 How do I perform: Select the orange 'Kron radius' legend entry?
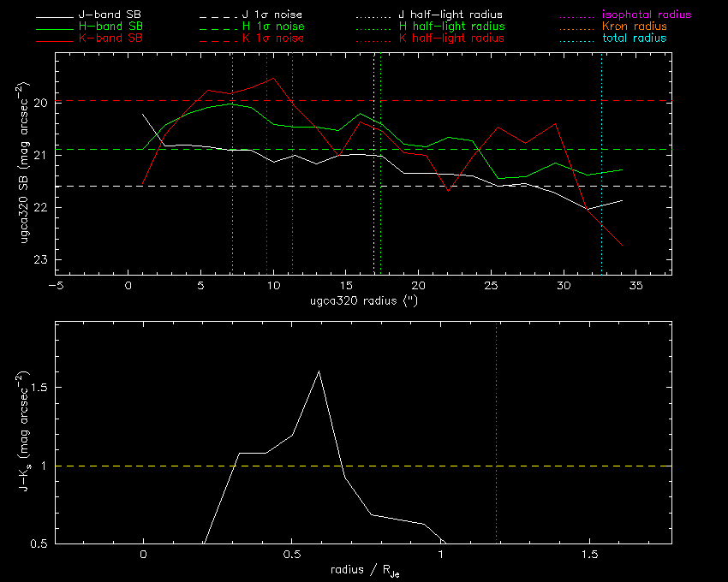click(634, 27)
